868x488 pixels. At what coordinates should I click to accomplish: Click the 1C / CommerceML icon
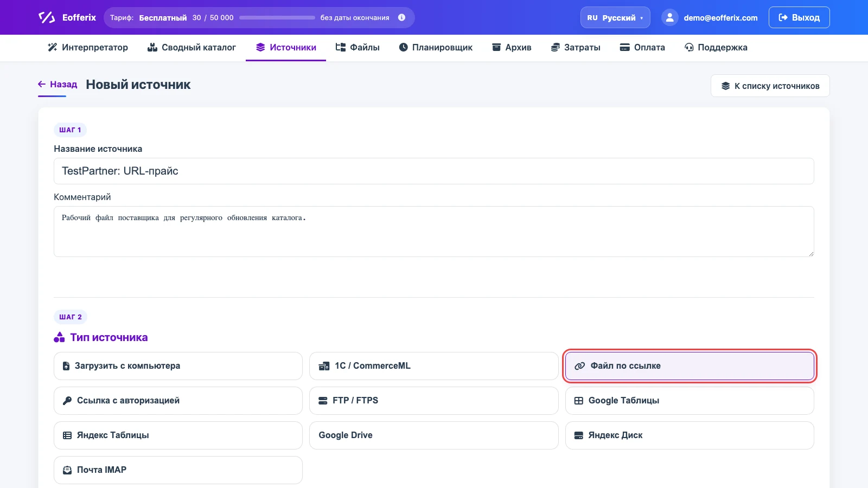pyautogui.click(x=324, y=366)
